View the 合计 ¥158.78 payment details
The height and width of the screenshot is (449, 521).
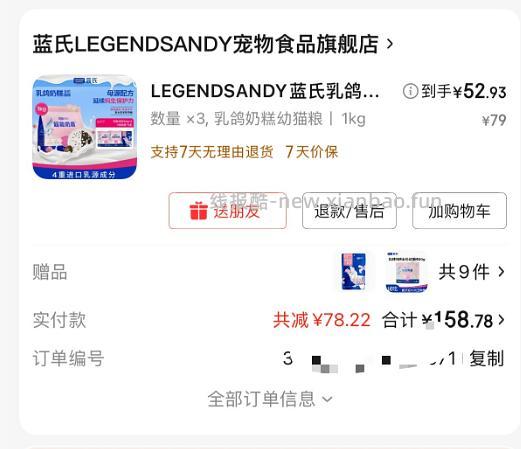443,320
